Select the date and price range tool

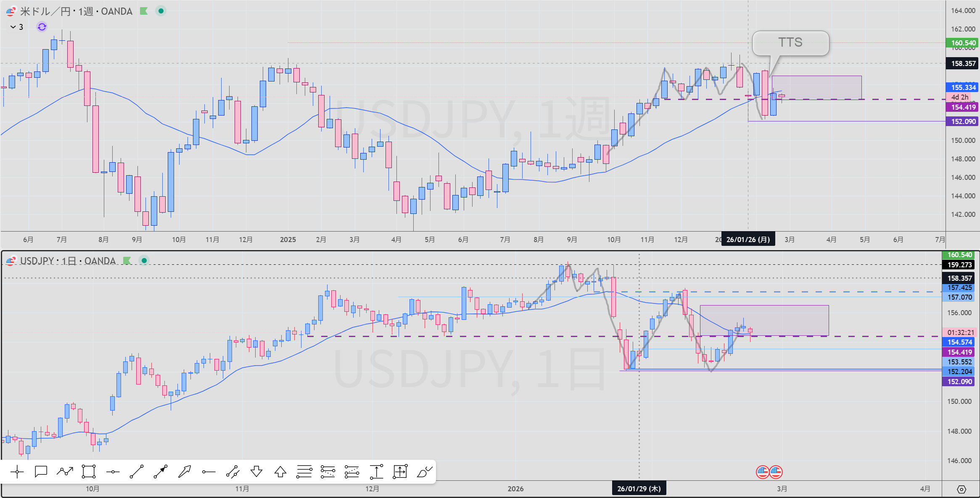click(x=400, y=472)
